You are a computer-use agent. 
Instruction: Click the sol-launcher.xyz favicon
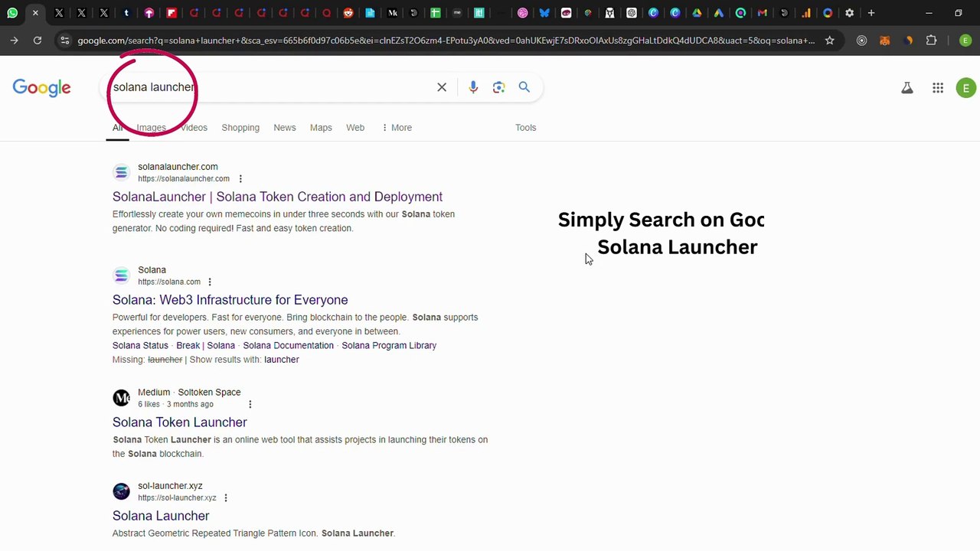(x=121, y=491)
